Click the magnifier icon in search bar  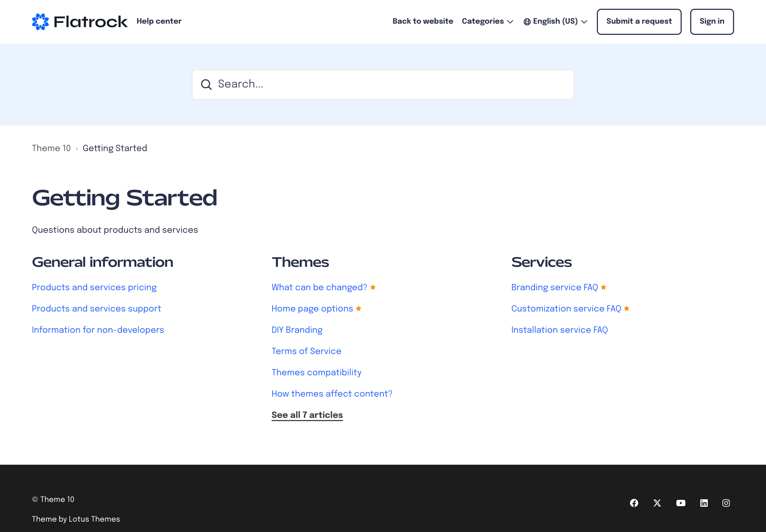point(206,84)
